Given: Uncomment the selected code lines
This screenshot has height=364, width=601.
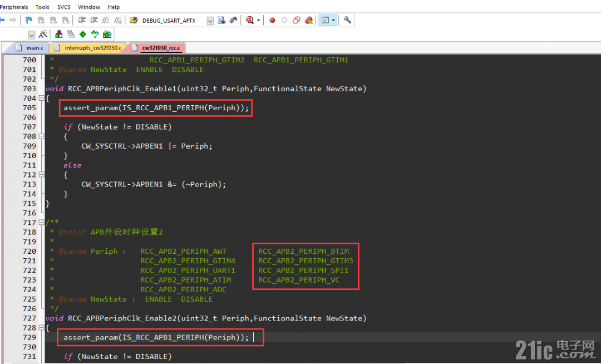Looking at the screenshot, I should (118, 20).
